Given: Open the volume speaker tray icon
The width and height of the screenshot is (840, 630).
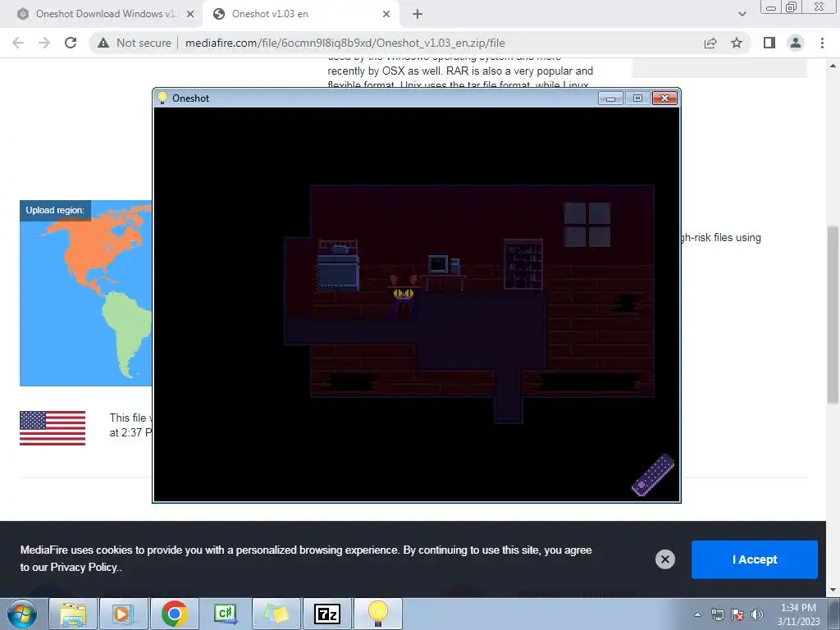Looking at the screenshot, I should 757,614.
